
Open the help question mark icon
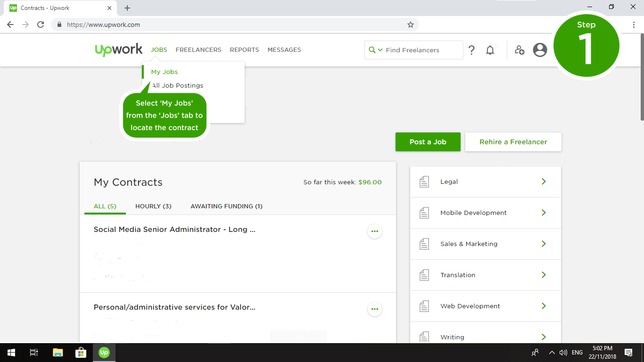471,50
